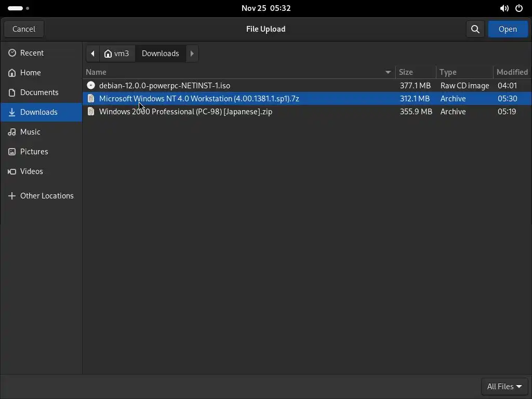
Task: Open the Pictures folder in sidebar
Action: (x=41, y=151)
